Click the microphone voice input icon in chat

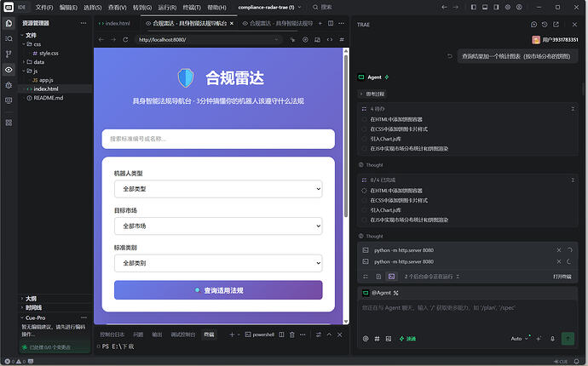(x=552, y=339)
